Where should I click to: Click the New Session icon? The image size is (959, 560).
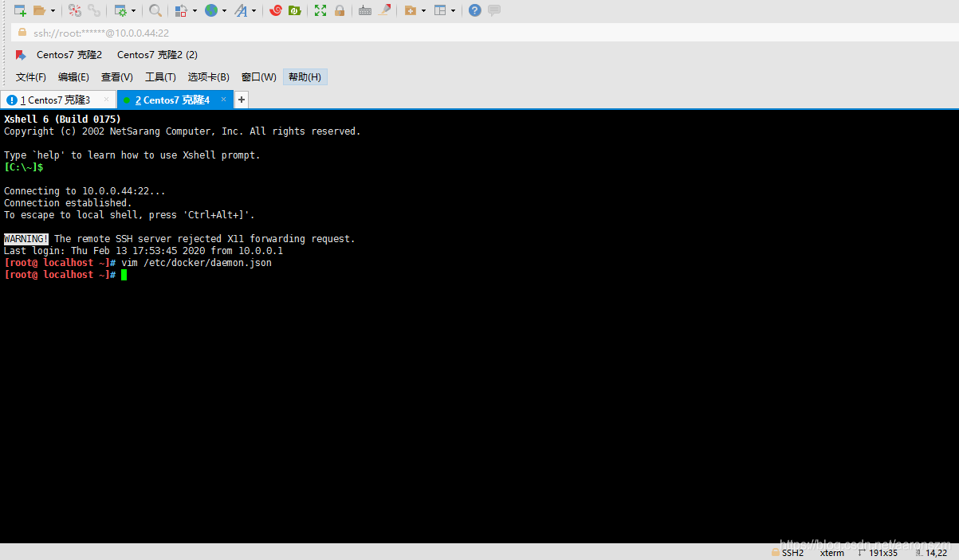point(20,10)
